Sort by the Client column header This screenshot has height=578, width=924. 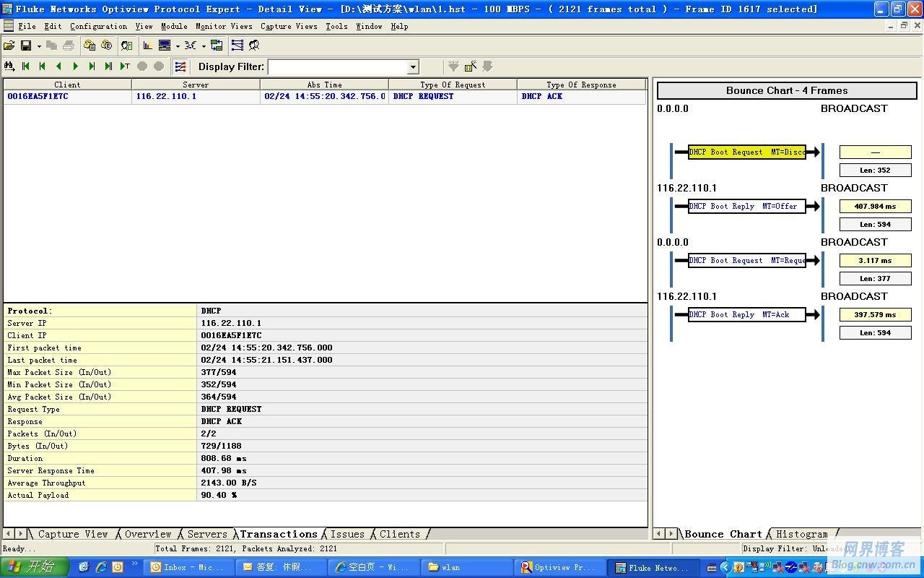(68, 85)
